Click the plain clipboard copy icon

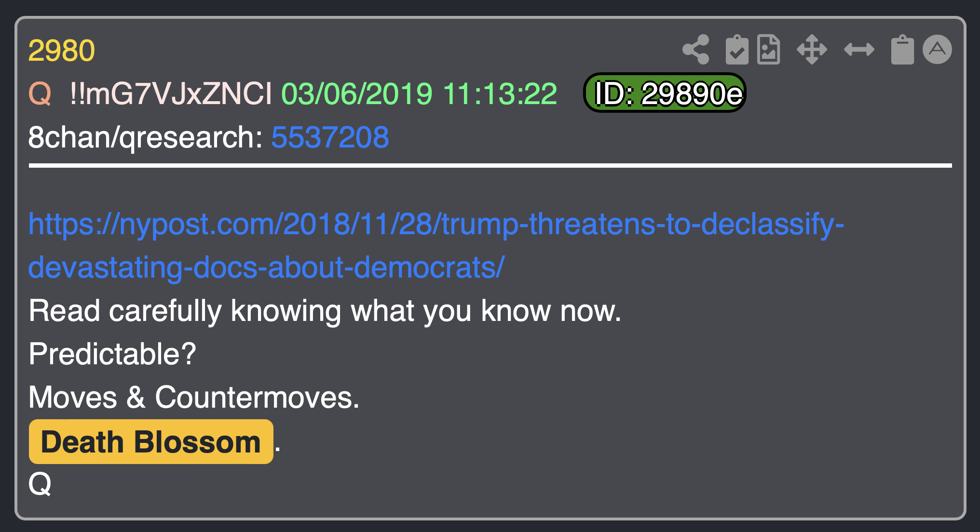click(902, 50)
